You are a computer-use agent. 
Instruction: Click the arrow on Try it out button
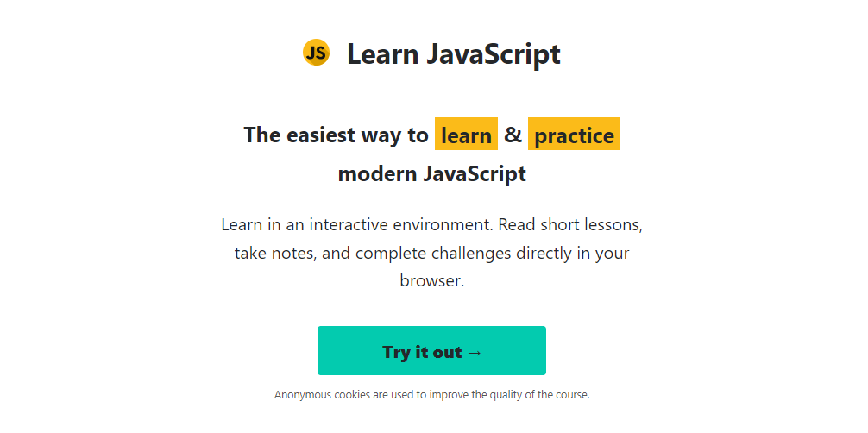point(474,352)
